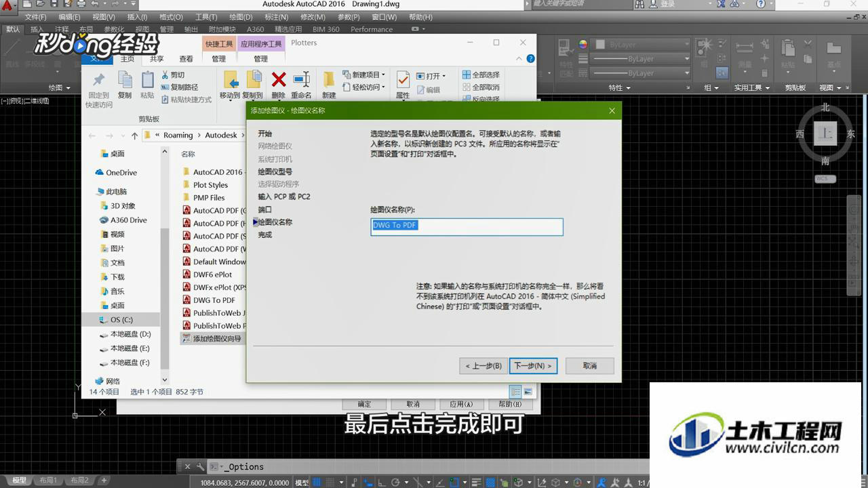Select the AutoCAD A360 ribbon tab
The image size is (868, 488).
(256, 29)
